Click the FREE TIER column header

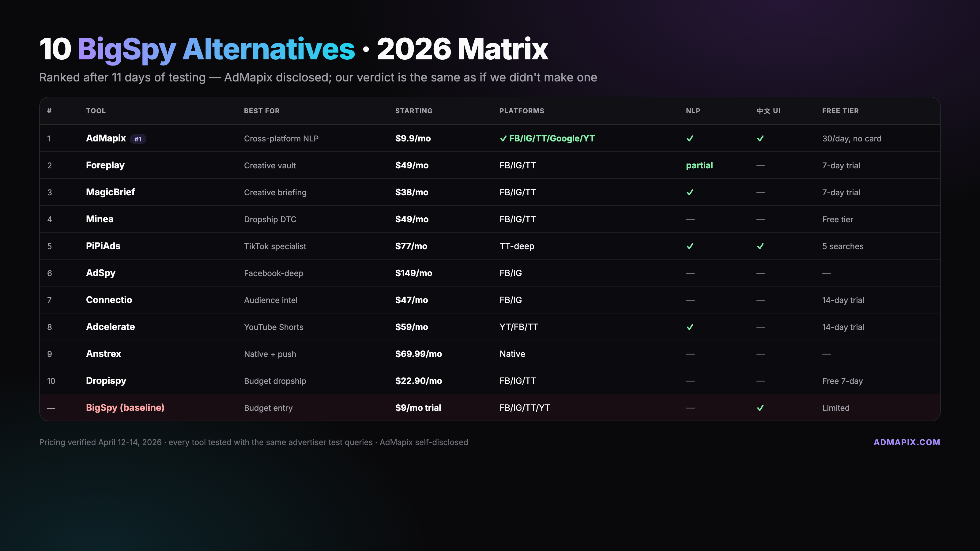tap(840, 111)
